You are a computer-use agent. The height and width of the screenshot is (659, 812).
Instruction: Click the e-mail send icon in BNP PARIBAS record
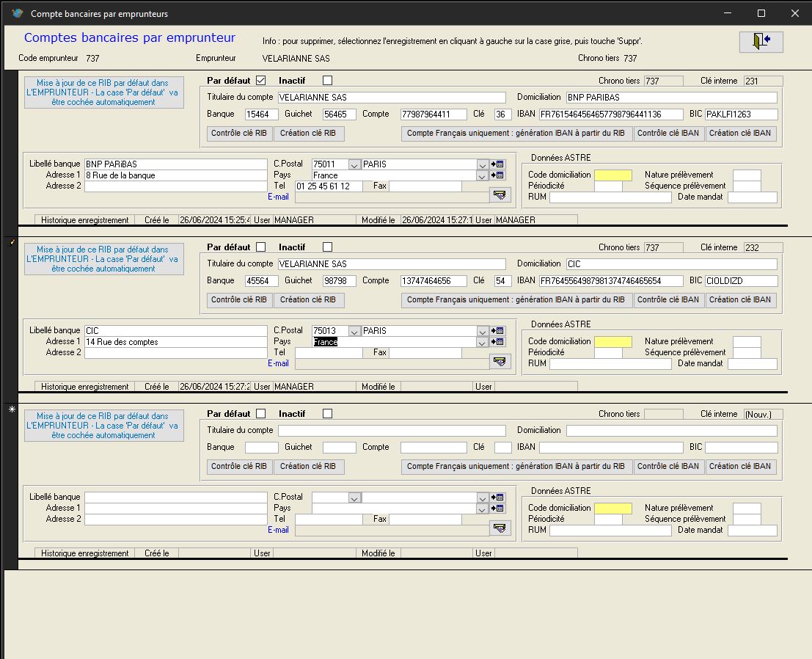click(500, 194)
